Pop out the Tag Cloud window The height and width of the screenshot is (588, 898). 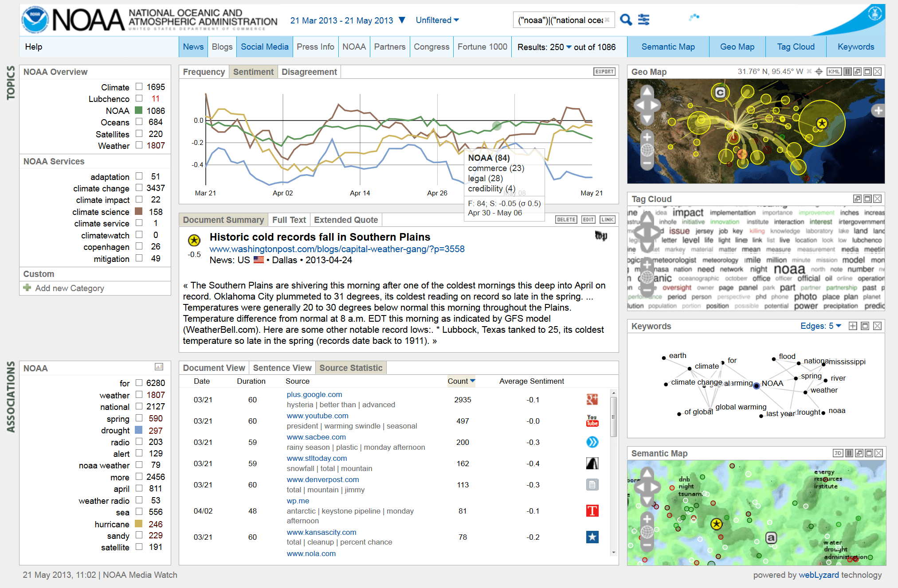coord(857,199)
